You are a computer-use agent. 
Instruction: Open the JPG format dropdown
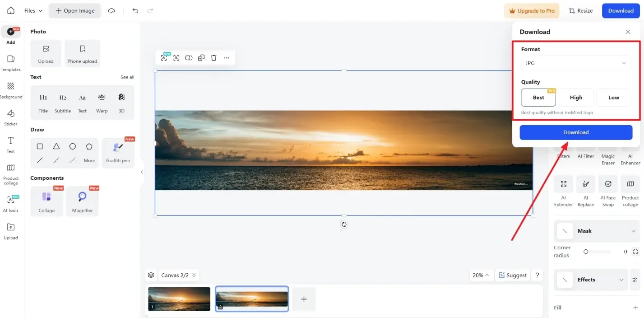pyautogui.click(x=576, y=63)
